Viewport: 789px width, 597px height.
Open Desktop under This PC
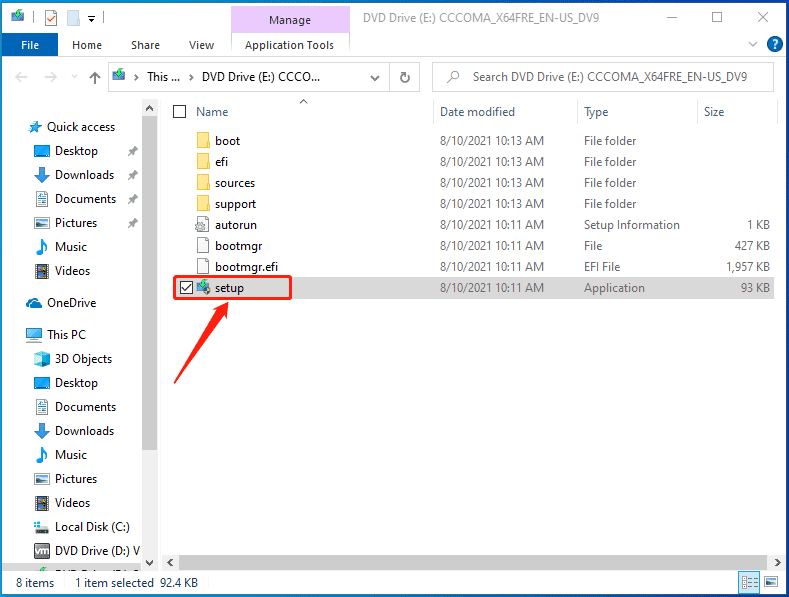tap(76, 383)
